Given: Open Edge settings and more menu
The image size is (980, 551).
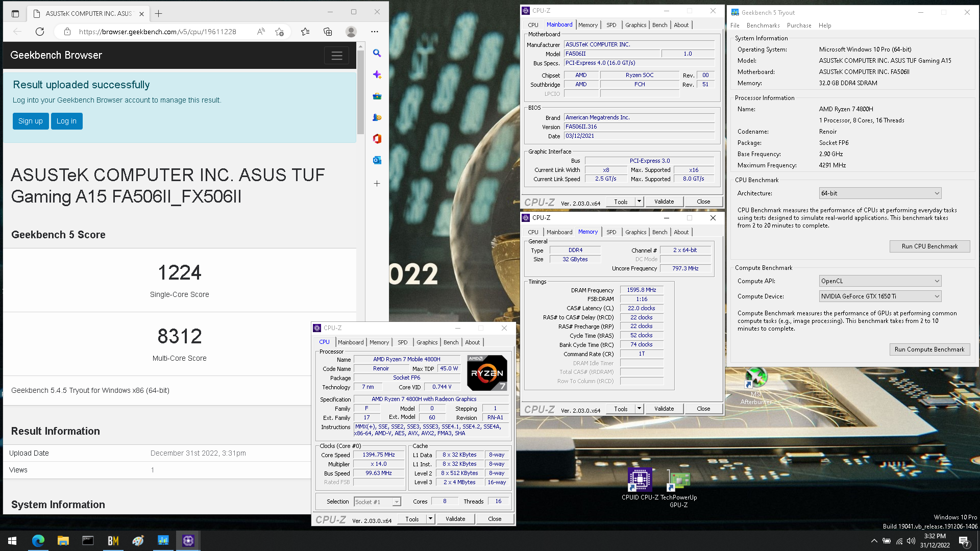Looking at the screenshot, I should pos(375,32).
